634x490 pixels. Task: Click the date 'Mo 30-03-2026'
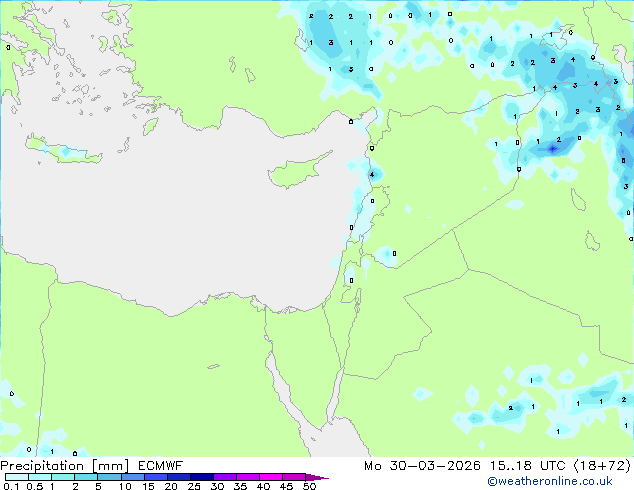coord(422,466)
